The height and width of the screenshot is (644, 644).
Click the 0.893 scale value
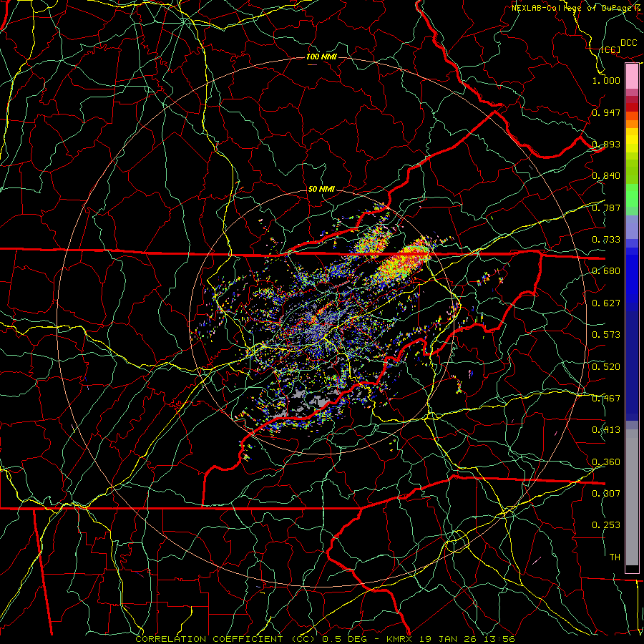(x=606, y=144)
